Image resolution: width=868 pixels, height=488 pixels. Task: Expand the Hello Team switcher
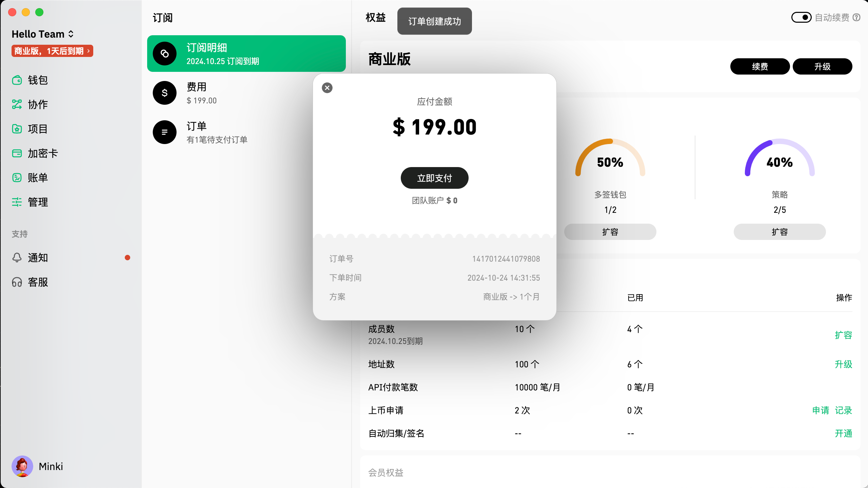click(42, 34)
